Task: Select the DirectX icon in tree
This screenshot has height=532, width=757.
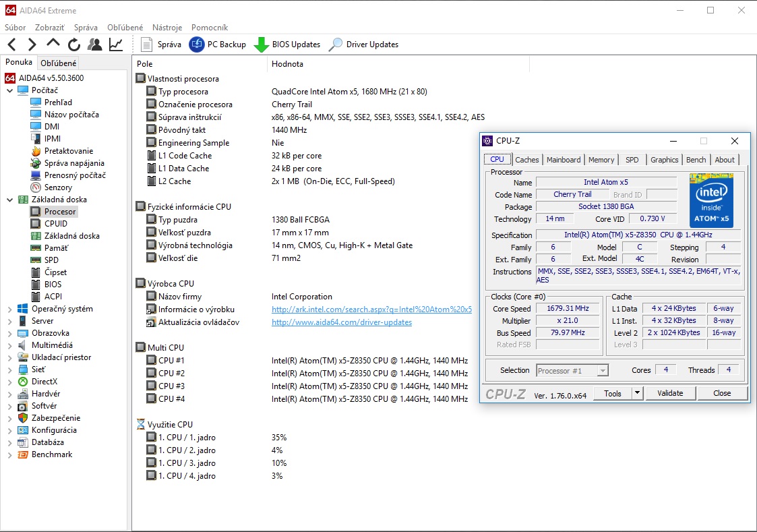Action: click(23, 382)
